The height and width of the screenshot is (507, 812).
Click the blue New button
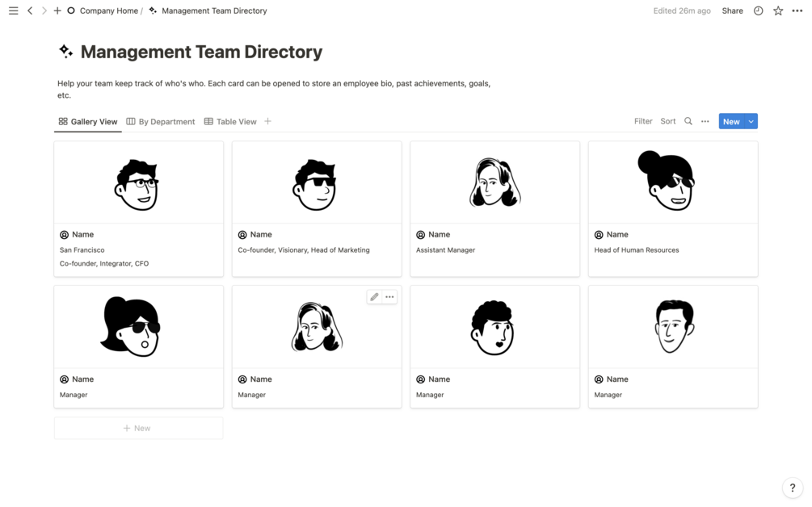pyautogui.click(x=731, y=121)
